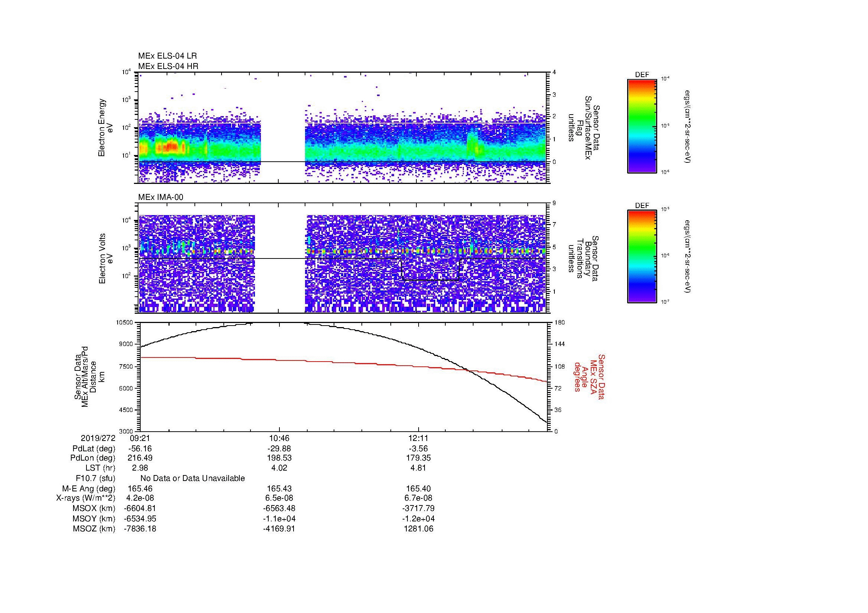Viewport: 868px width, 613px height.
Task: Click the 'LST (hr)' row label
Action: (x=100, y=468)
